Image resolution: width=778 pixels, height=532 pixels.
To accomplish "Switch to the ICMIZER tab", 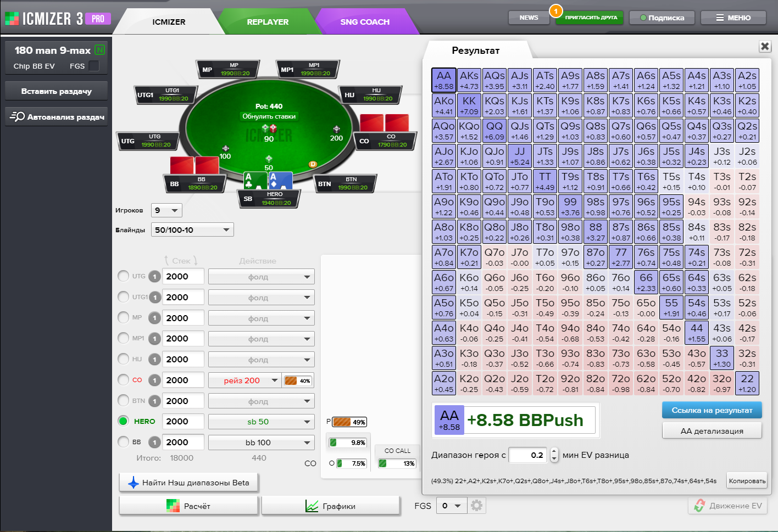I will pos(169,22).
